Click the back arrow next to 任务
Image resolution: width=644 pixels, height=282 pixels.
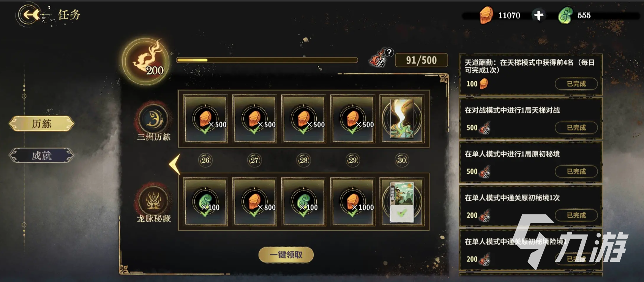[30, 15]
